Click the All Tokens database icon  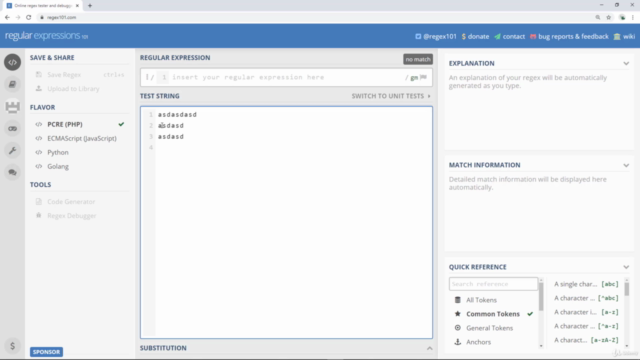[x=458, y=300]
